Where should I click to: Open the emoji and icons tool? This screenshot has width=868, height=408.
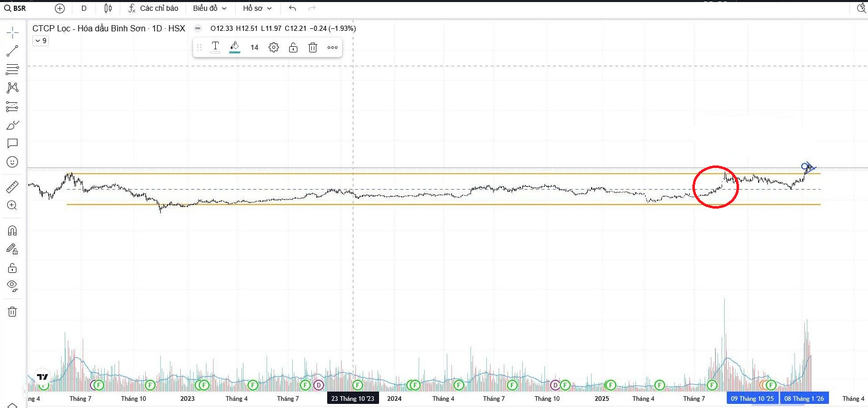coord(12,162)
